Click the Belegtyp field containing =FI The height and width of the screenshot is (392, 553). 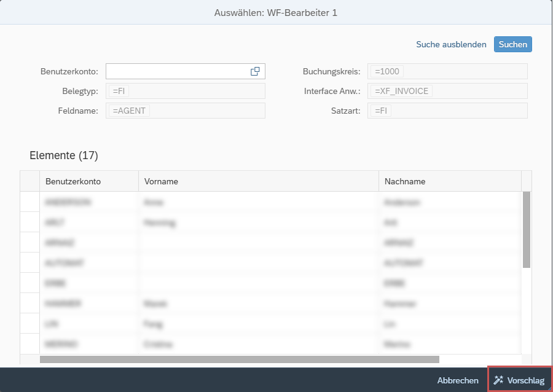click(x=186, y=91)
